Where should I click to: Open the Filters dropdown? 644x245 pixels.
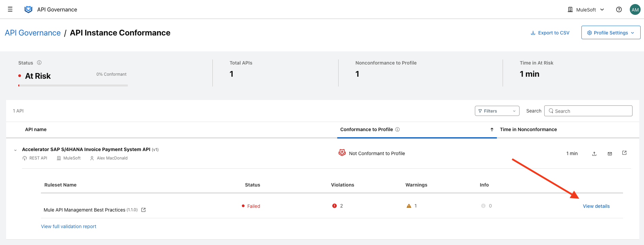tap(497, 111)
